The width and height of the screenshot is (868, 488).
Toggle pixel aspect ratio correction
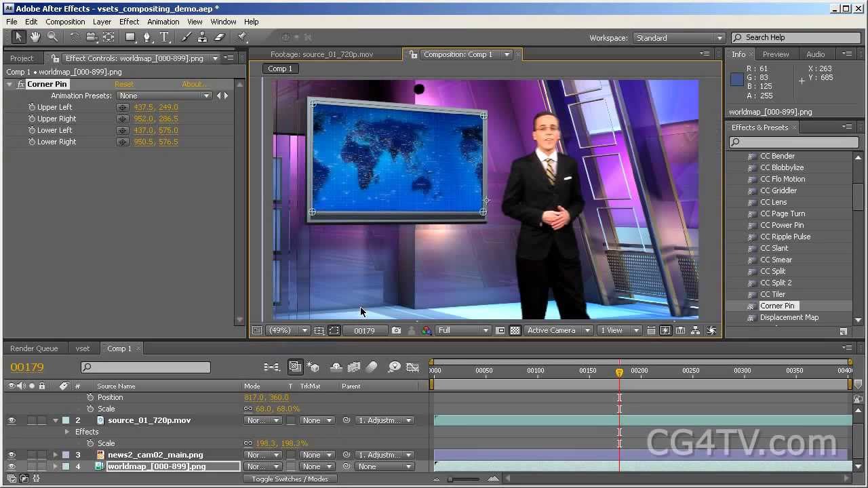[x=651, y=330]
